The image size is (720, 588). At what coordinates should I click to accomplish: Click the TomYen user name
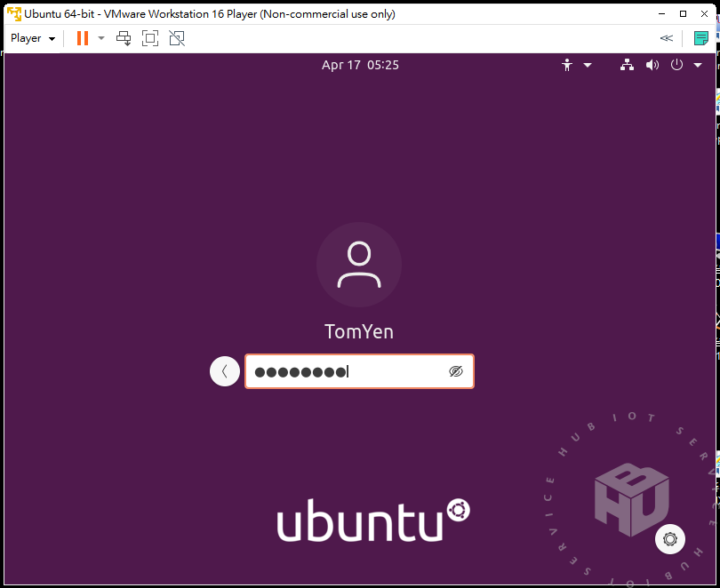359,331
